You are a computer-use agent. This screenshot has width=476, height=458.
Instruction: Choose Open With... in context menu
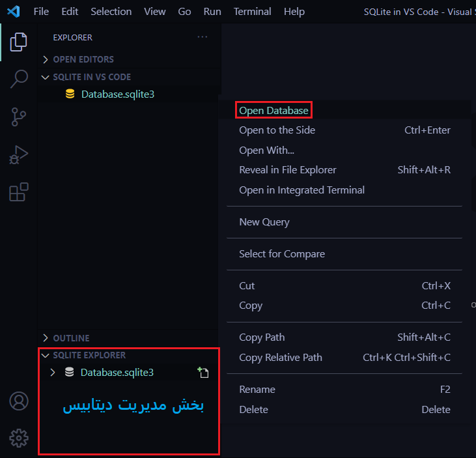pyautogui.click(x=344, y=150)
